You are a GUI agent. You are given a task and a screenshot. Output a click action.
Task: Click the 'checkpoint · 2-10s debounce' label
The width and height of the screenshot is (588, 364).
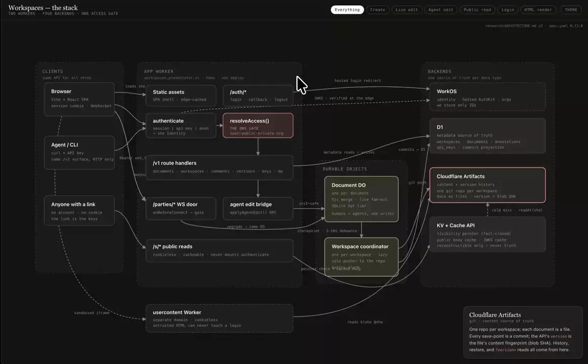[x=327, y=231]
